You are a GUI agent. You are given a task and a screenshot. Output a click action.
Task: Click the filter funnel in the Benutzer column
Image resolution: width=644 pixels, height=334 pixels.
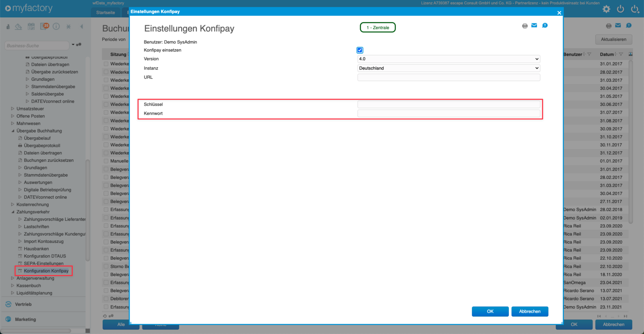click(589, 54)
